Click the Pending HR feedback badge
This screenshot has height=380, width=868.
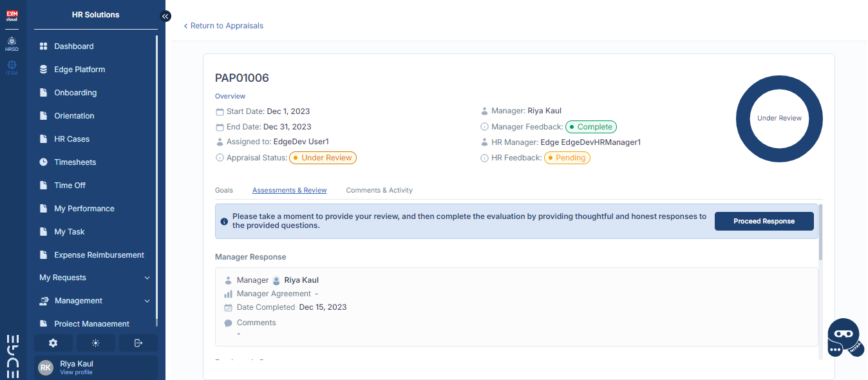point(567,158)
